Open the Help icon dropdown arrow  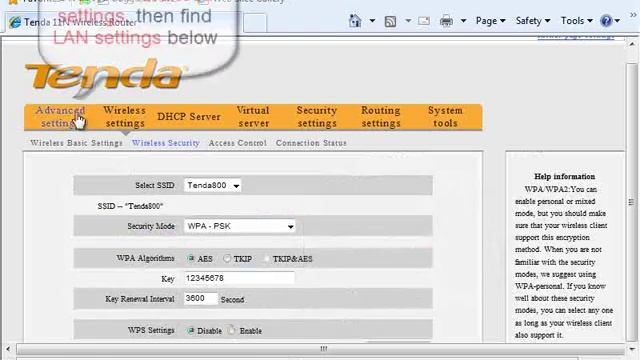click(x=617, y=20)
